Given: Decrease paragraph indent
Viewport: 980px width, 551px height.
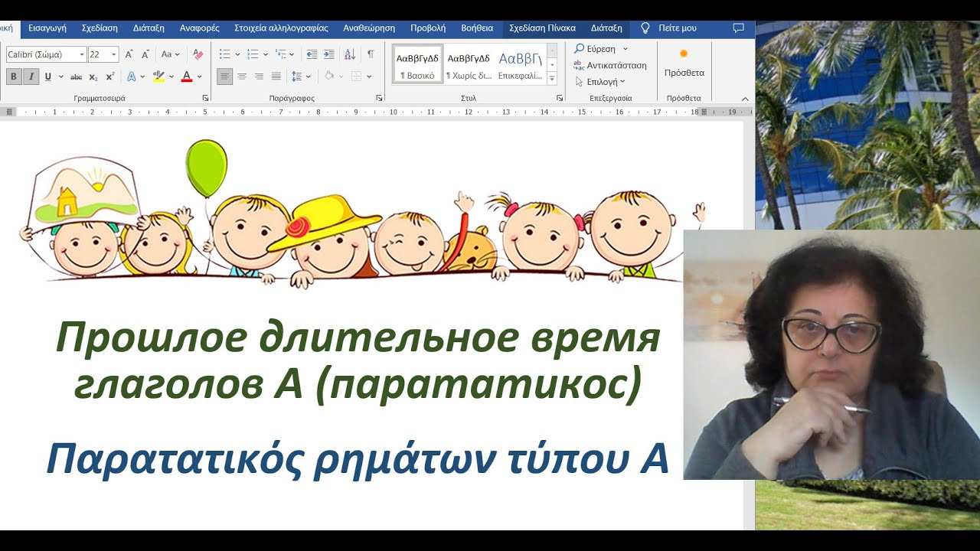Looking at the screenshot, I should (312, 54).
